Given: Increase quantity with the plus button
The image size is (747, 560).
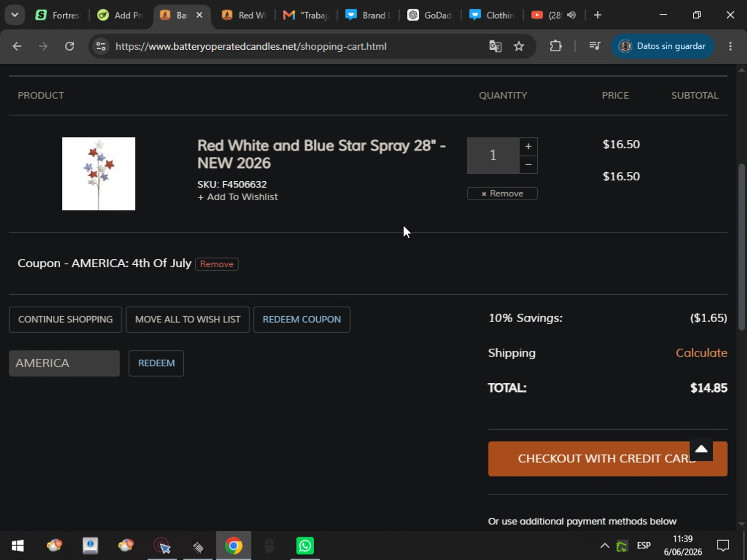Looking at the screenshot, I should [528, 146].
